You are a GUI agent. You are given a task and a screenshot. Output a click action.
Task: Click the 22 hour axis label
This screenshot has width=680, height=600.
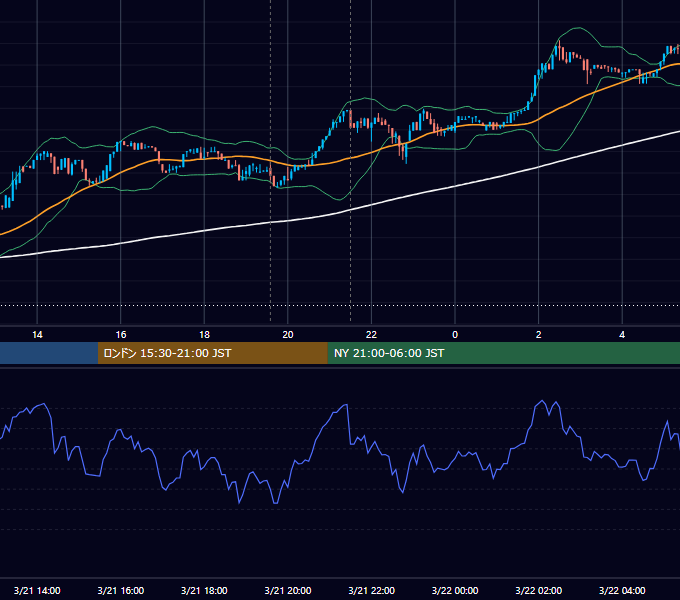pyautogui.click(x=371, y=335)
